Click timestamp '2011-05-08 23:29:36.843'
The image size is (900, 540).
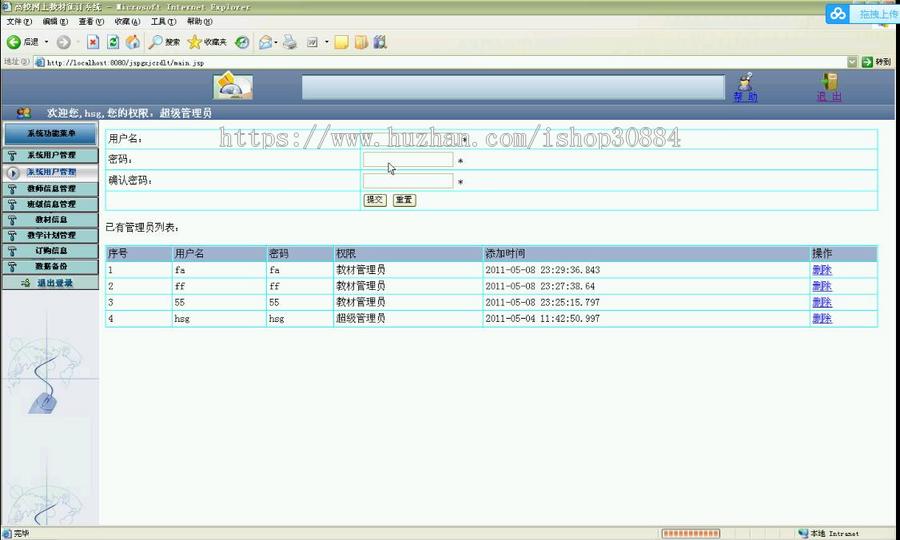coord(542,270)
